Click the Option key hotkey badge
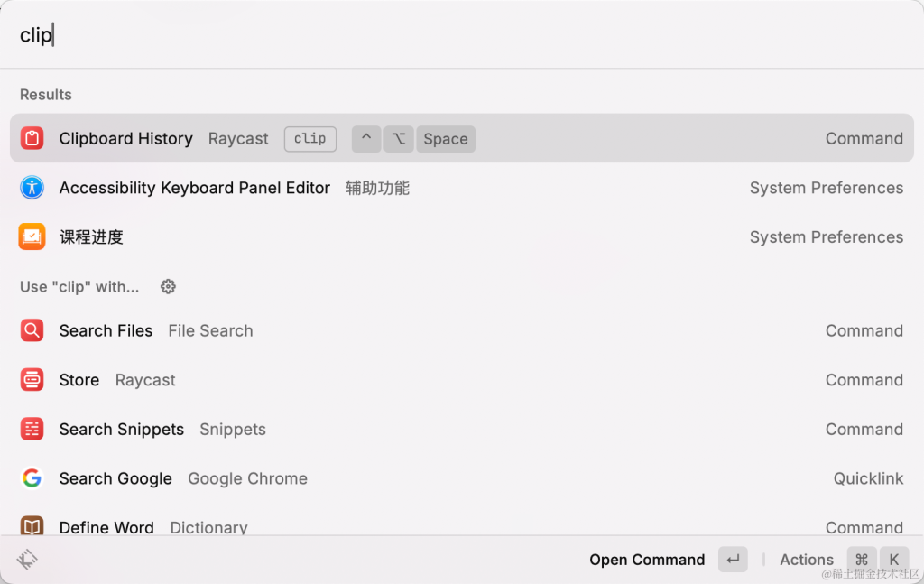The width and height of the screenshot is (924, 584). coord(399,139)
